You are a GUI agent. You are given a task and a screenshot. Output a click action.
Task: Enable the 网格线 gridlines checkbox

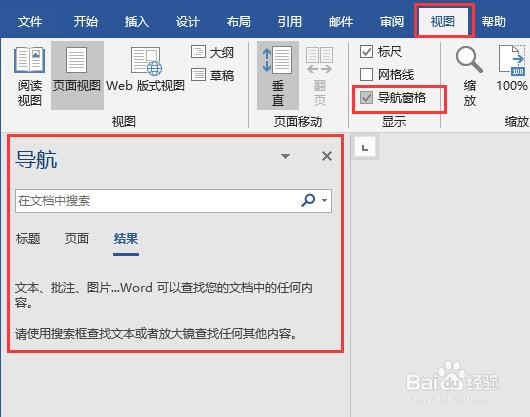[366, 74]
